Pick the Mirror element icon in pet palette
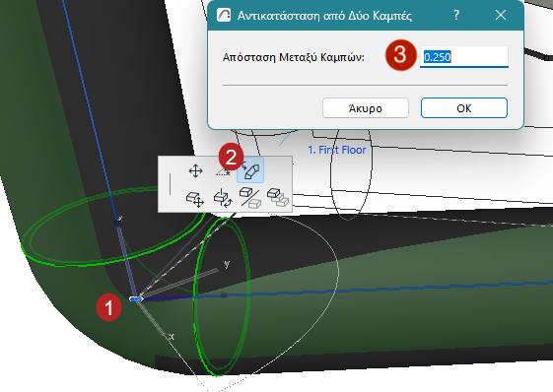This screenshot has height=392, width=553. click(x=250, y=197)
